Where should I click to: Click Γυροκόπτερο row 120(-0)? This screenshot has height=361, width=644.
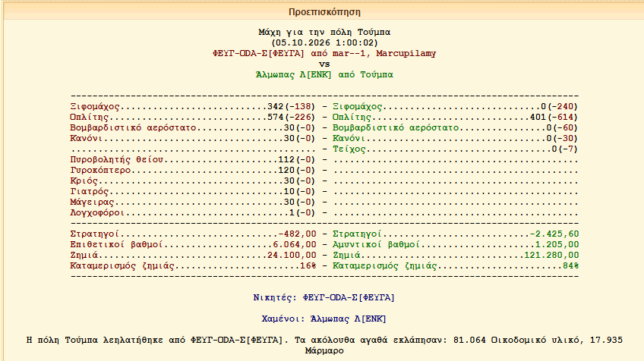(x=193, y=171)
